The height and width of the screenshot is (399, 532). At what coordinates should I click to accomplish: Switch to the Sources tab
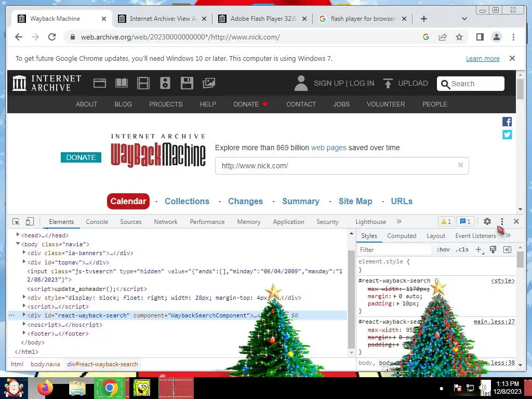[130, 221]
